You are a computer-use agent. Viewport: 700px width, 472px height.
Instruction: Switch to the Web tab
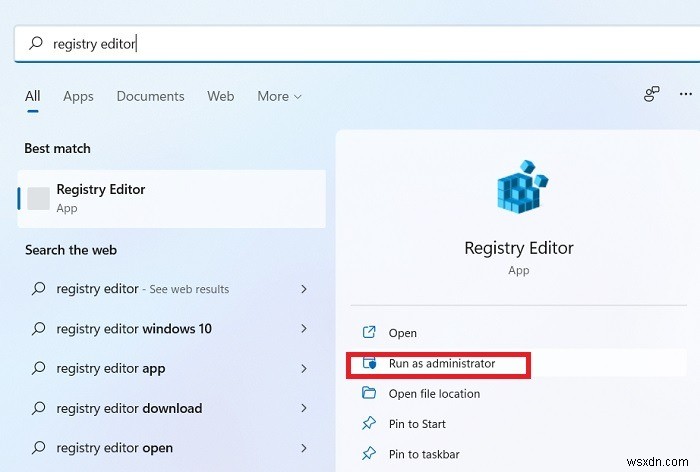221,96
